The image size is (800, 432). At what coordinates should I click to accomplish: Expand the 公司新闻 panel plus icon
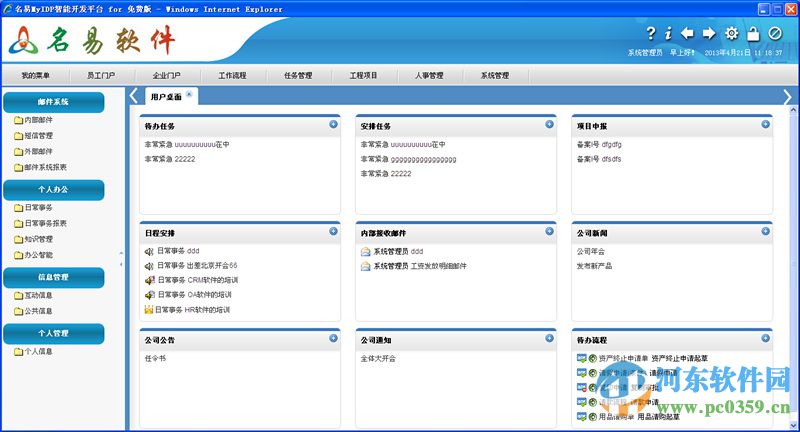coord(765,231)
